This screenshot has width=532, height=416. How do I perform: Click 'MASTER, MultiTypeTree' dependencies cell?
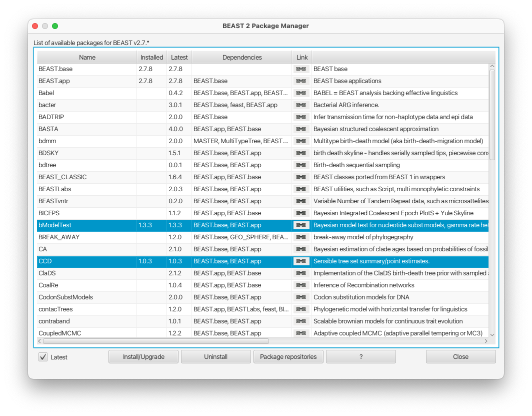tap(240, 141)
